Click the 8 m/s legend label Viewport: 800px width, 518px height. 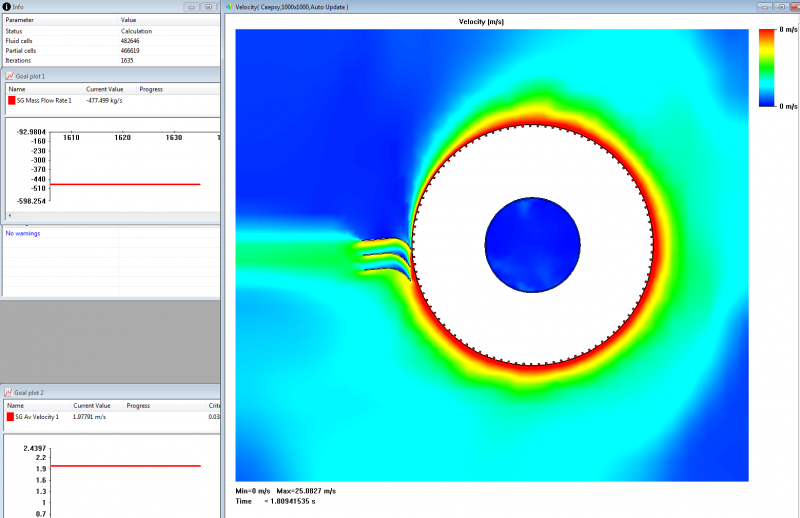tap(788, 30)
